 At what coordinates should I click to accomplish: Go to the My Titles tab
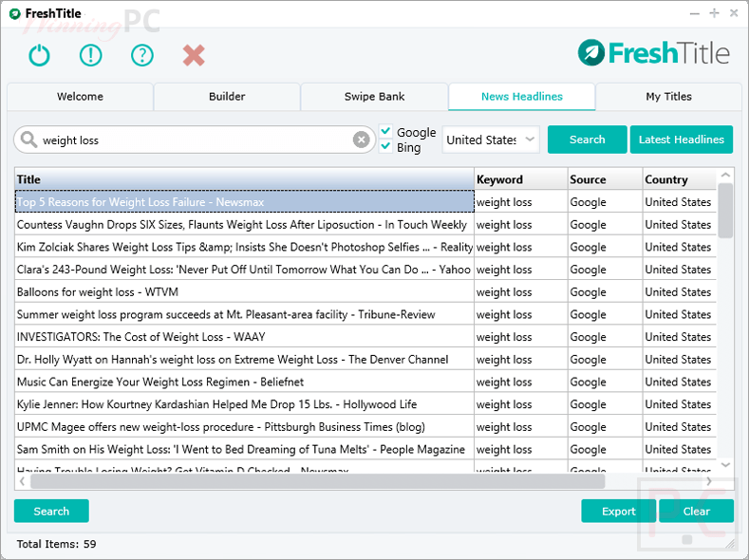(x=668, y=97)
